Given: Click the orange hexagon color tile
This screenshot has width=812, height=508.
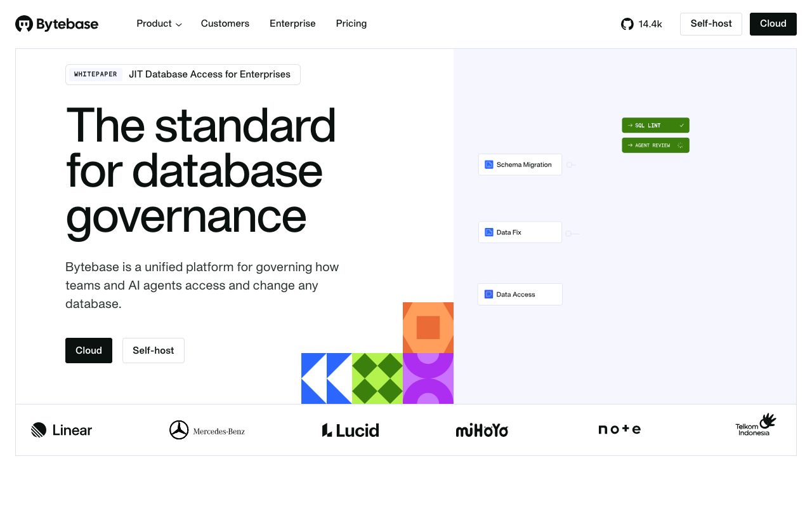Looking at the screenshot, I should 428,328.
